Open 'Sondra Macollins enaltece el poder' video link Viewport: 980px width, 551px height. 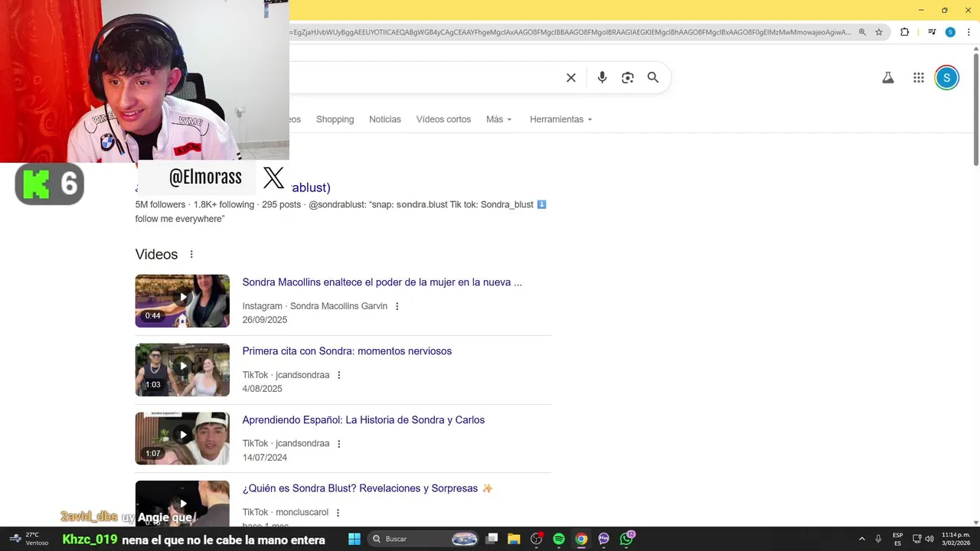click(x=382, y=282)
